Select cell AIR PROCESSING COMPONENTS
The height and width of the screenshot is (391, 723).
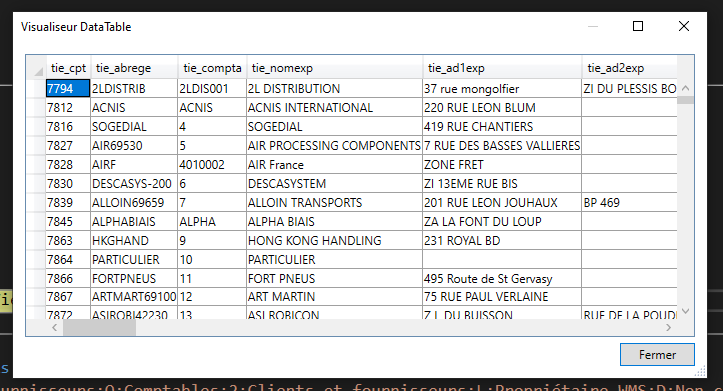[x=335, y=145]
